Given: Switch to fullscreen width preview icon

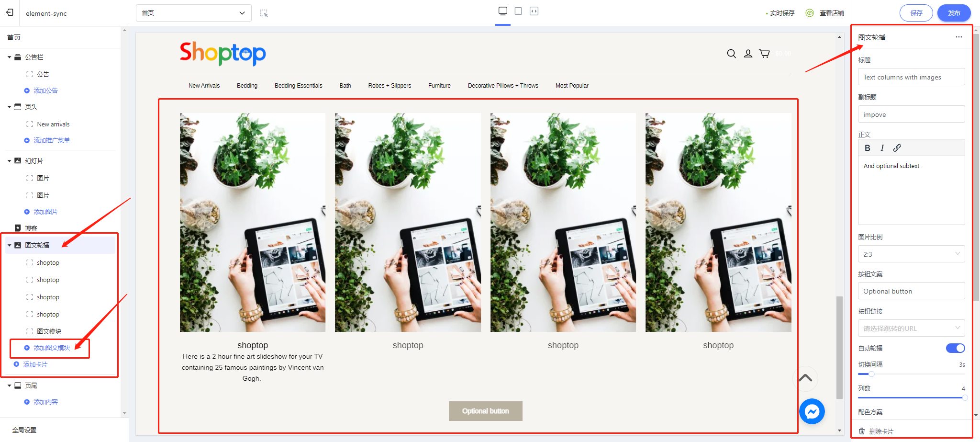Looking at the screenshot, I should (534, 11).
